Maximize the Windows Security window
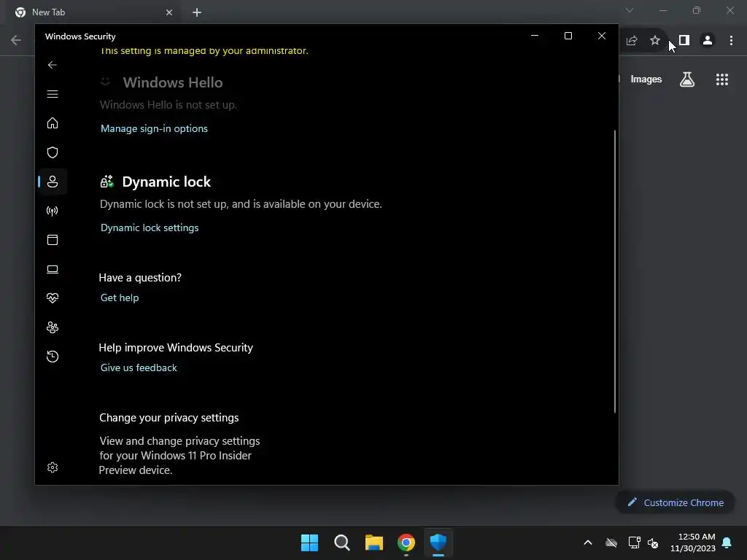747x560 pixels. [568, 36]
